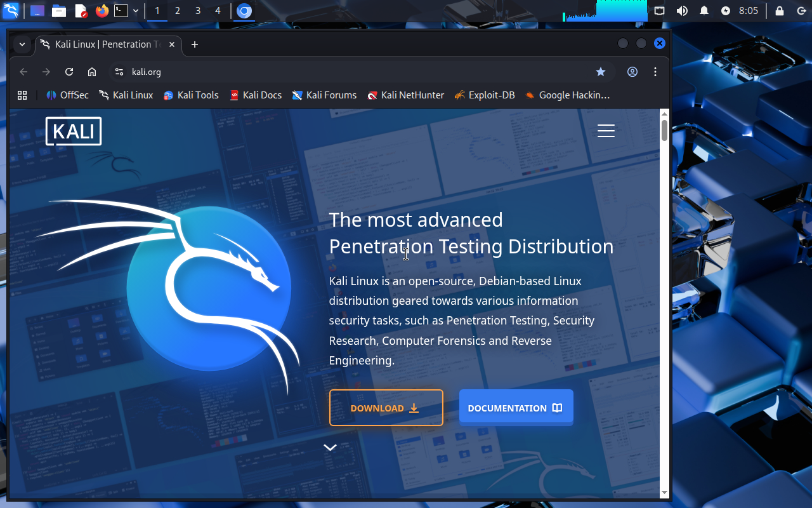Click the show desktop panel icon
812x508 pixels.
point(37,11)
